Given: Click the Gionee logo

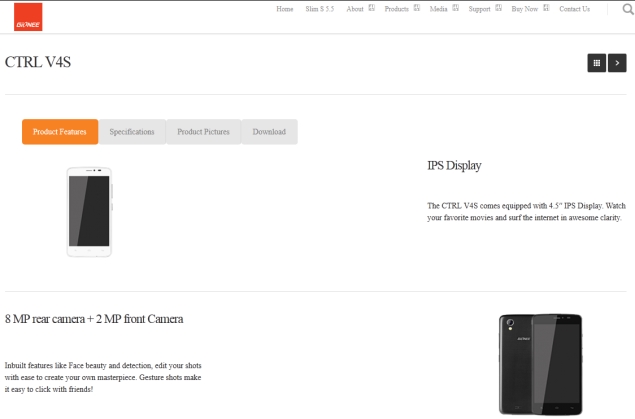Looking at the screenshot, I should [28, 17].
